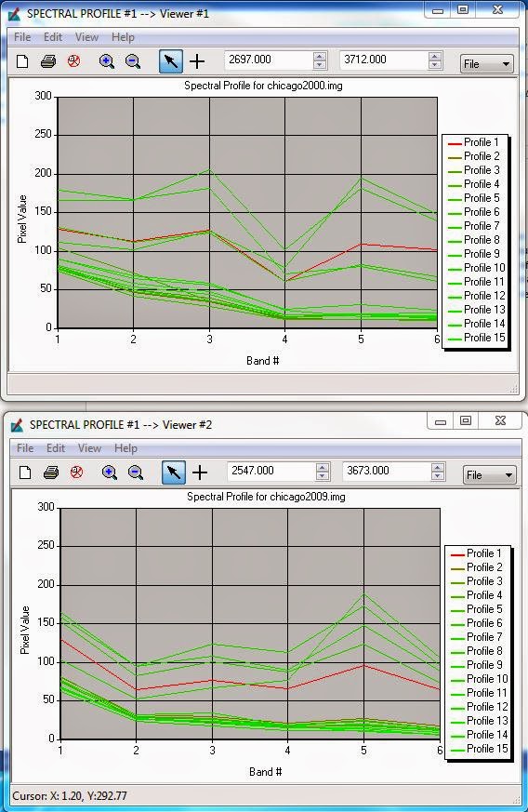The height and width of the screenshot is (812, 528).
Task: Activate the arrow pointer tool in Viewer #1
Action: click(x=171, y=61)
